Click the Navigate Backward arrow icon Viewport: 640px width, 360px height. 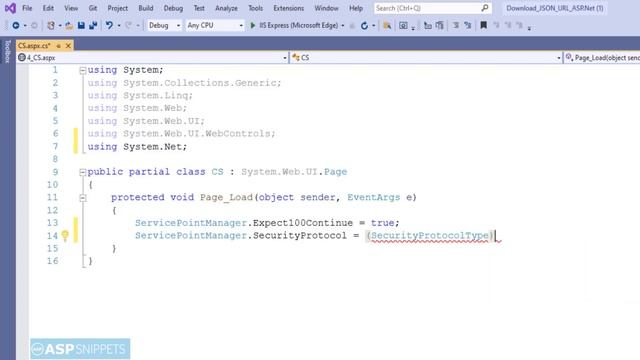(16, 25)
